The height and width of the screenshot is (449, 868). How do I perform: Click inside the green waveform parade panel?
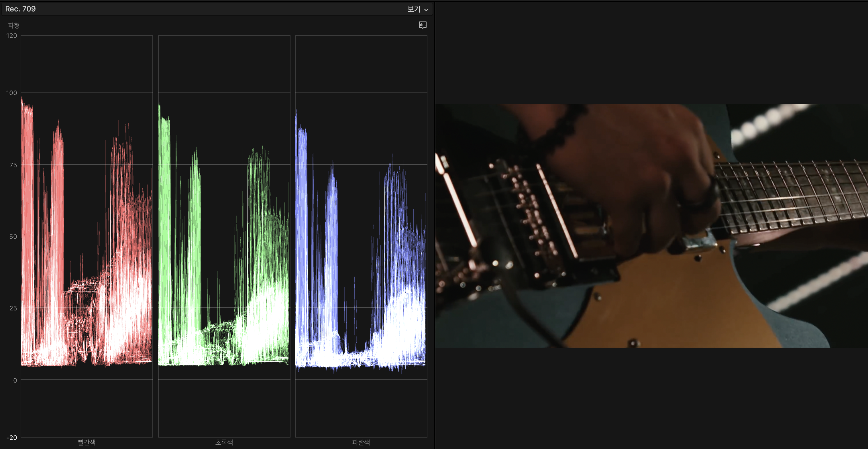tap(224, 236)
